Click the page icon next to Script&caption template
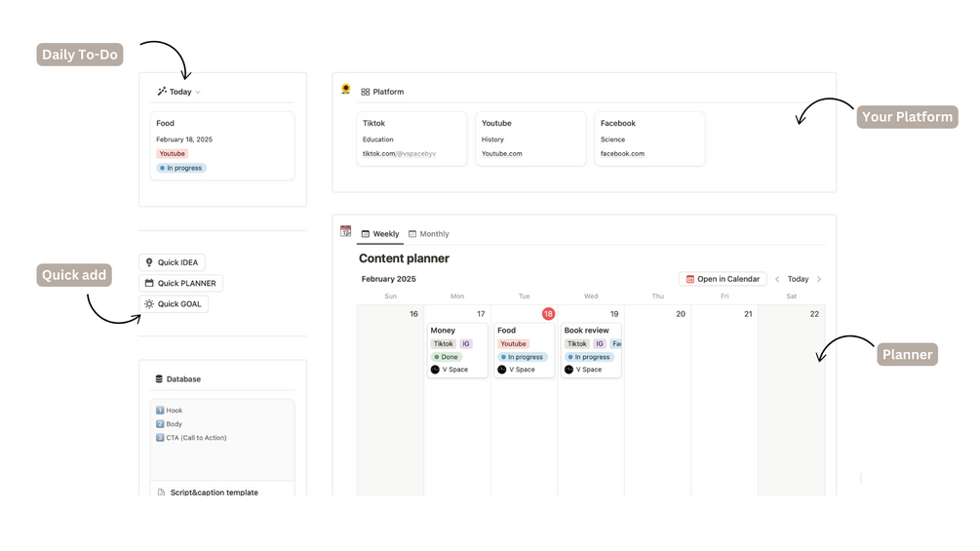The width and height of the screenshot is (980, 551). (161, 492)
